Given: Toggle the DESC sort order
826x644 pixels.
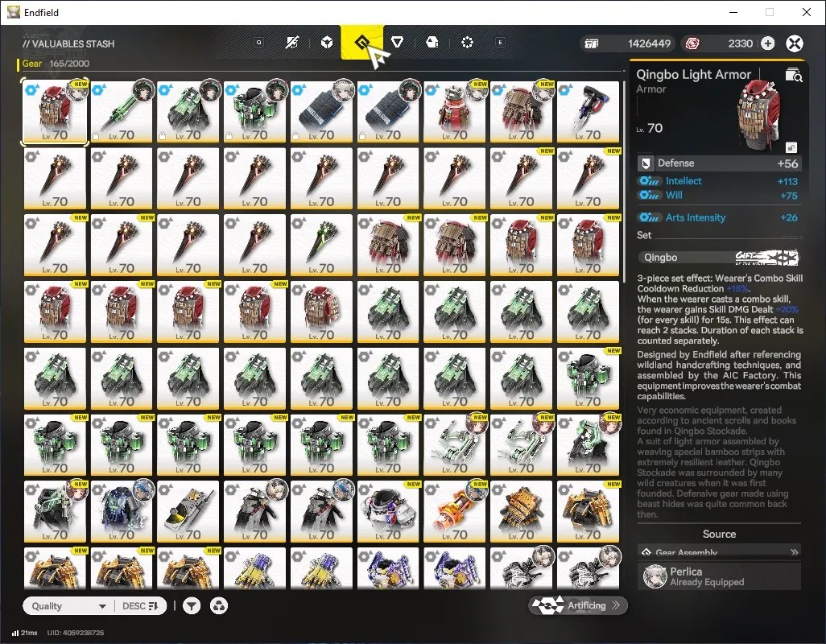Looking at the screenshot, I should (x=139, y=606).
